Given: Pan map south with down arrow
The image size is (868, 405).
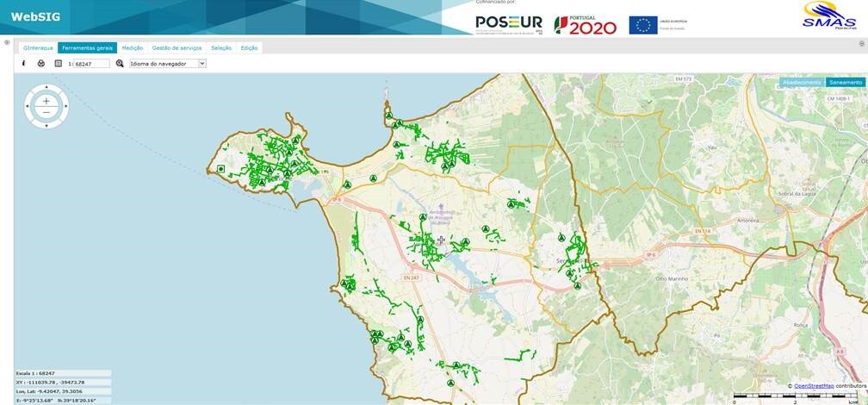Looking at the screenshot, I should click(46, 125).
